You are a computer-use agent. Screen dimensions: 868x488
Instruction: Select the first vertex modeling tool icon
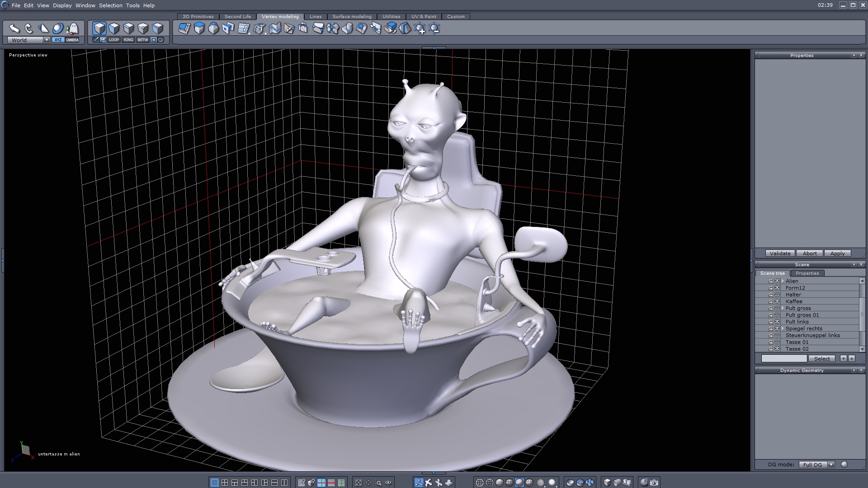pos(184,29)
